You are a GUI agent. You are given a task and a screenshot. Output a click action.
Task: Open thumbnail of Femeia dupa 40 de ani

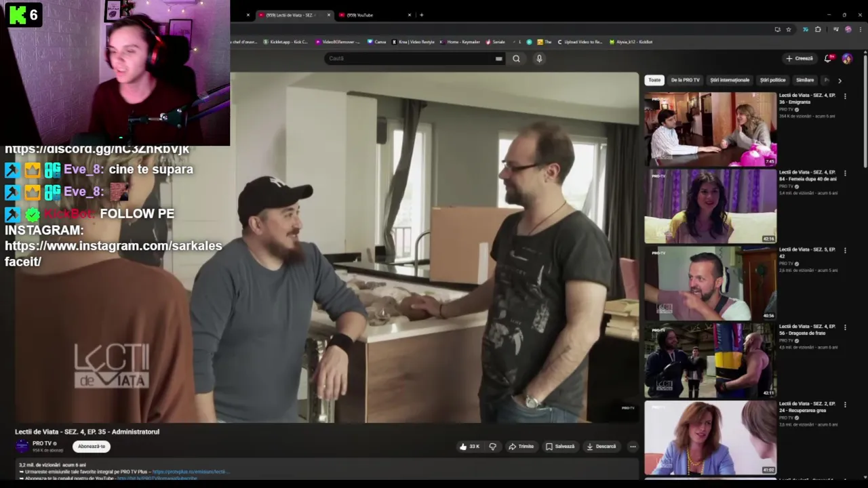[x=710, y=207]
